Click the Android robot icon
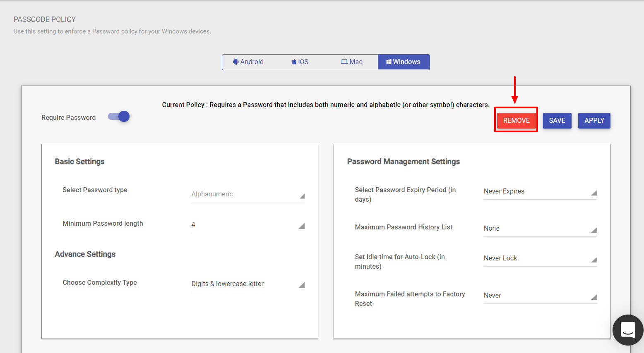The image size is (644, 353). 235,62
